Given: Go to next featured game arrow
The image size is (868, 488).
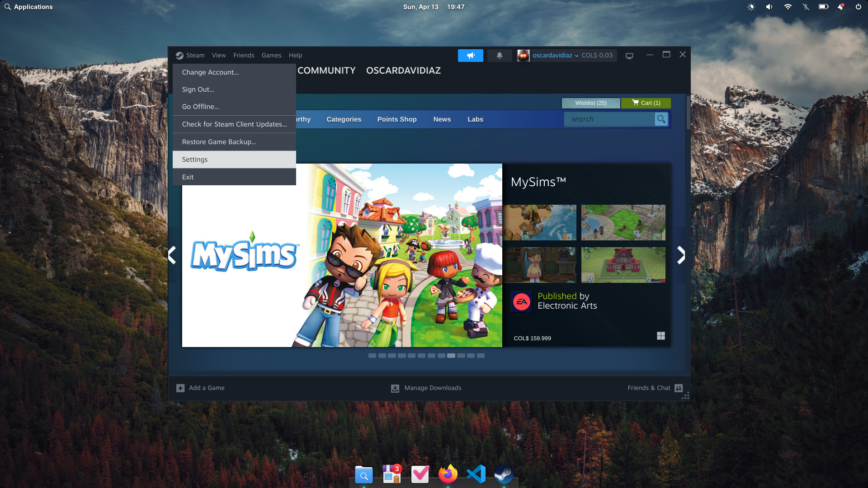Looking at the screenshot, I should [x=681, y=255].
